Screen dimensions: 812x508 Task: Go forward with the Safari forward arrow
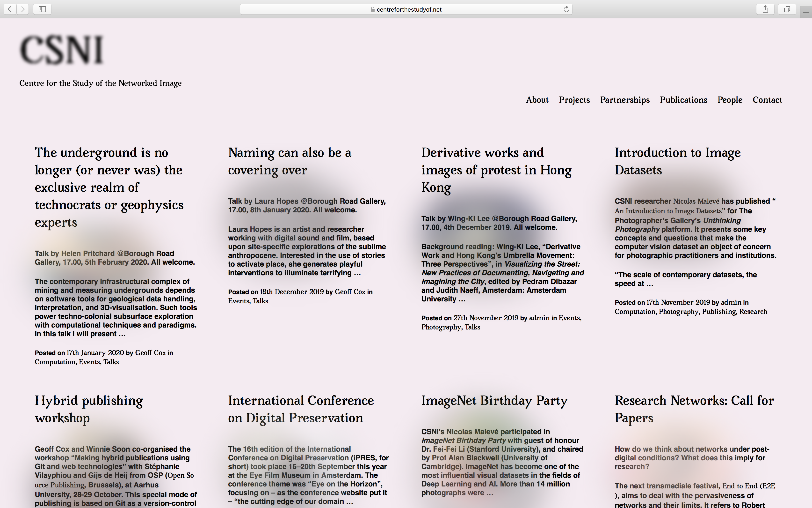coord(22,9)
